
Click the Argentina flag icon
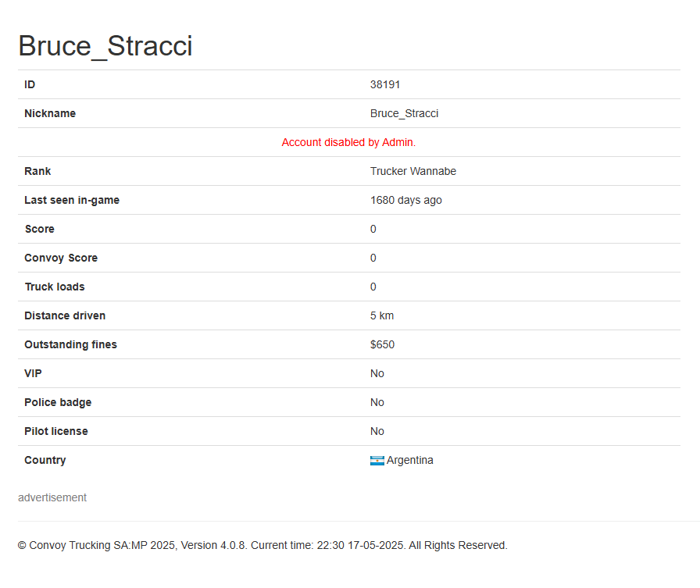pos(377,461)
